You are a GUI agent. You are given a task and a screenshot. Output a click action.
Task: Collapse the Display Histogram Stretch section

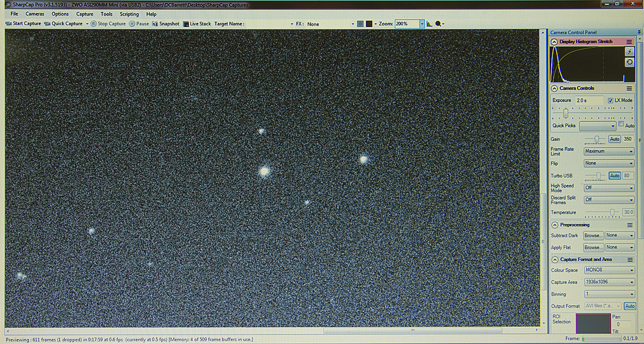[x=554, y=42]
